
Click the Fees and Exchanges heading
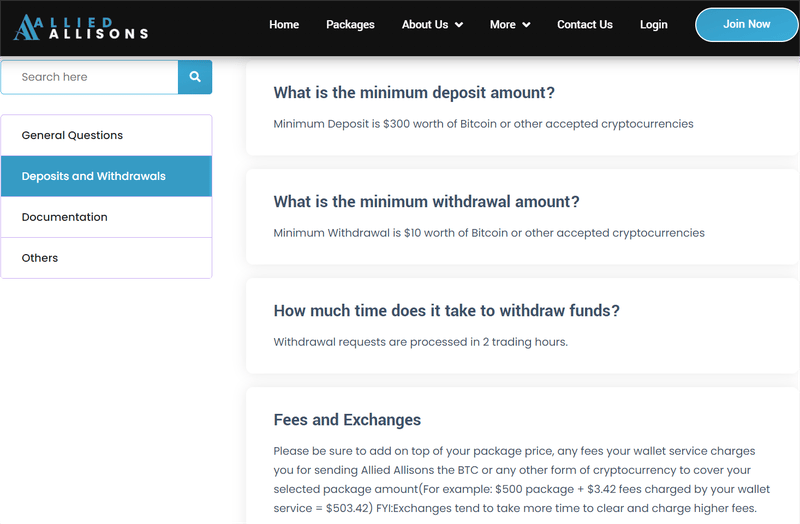point(347,420)
